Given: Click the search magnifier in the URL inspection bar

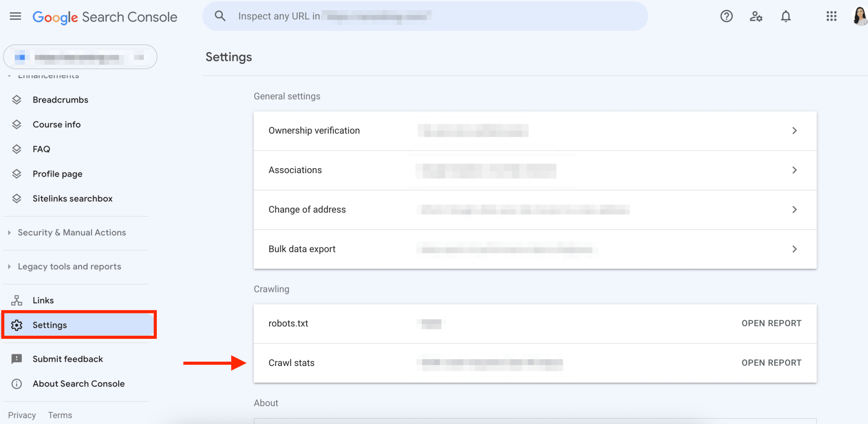Looking at the screenshot, I should tap(220, 16).
